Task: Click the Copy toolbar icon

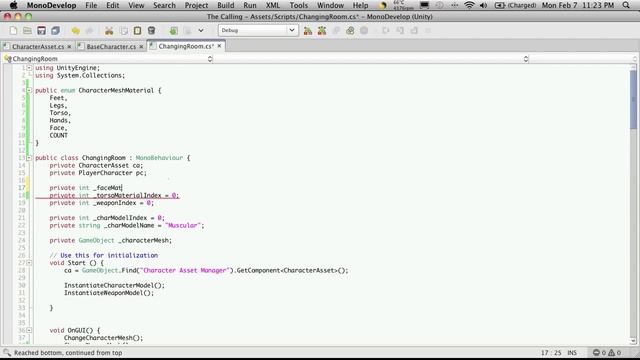Action: coord(123,31)
